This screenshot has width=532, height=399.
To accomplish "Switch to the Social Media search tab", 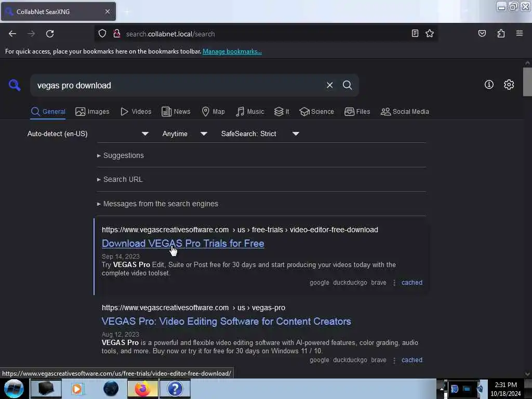I will click(405, 112).
